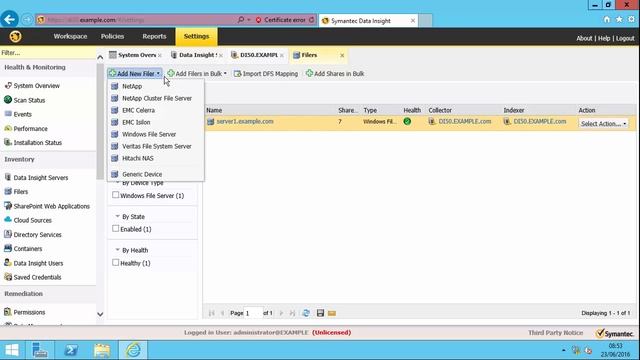Click Import DFS Mapping button
The width and height of the screenshot is (640, 360).
click(266, 73)
